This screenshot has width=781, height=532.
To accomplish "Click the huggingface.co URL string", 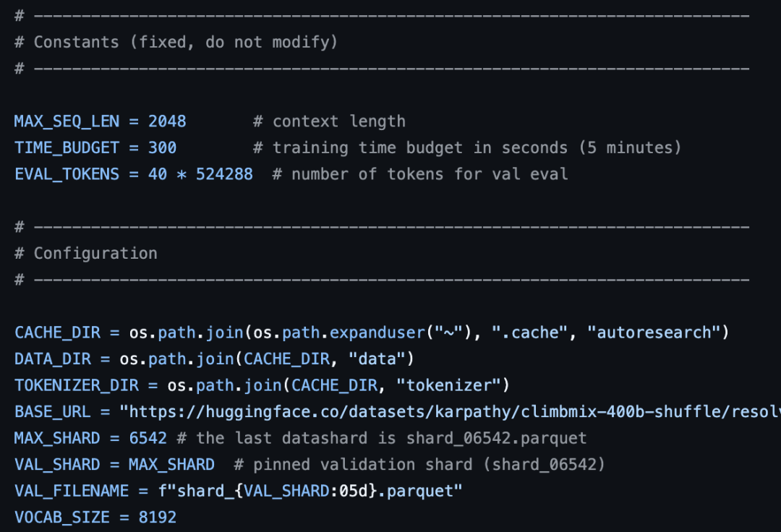I will tap(448, 412).
